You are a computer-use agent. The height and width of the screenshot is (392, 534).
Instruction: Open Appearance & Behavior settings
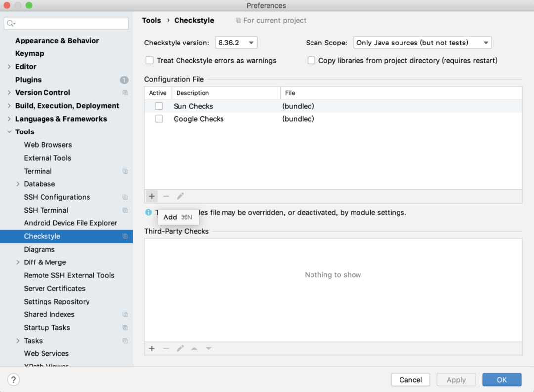click(x=57, y=40)
